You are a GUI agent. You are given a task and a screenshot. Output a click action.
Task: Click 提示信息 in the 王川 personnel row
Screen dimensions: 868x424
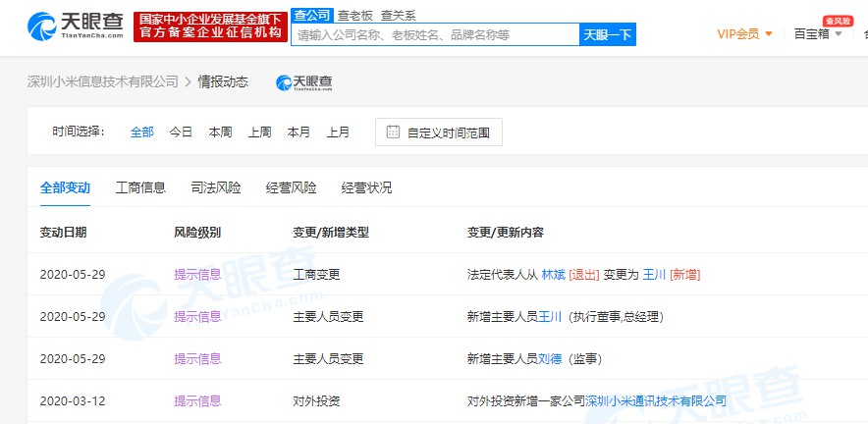tap(197, 317)
